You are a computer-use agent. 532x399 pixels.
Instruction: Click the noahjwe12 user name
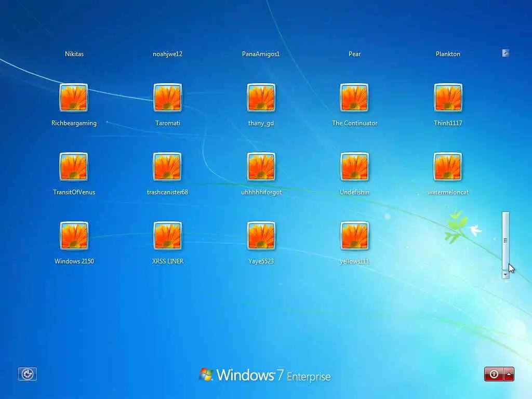(168, 54)
